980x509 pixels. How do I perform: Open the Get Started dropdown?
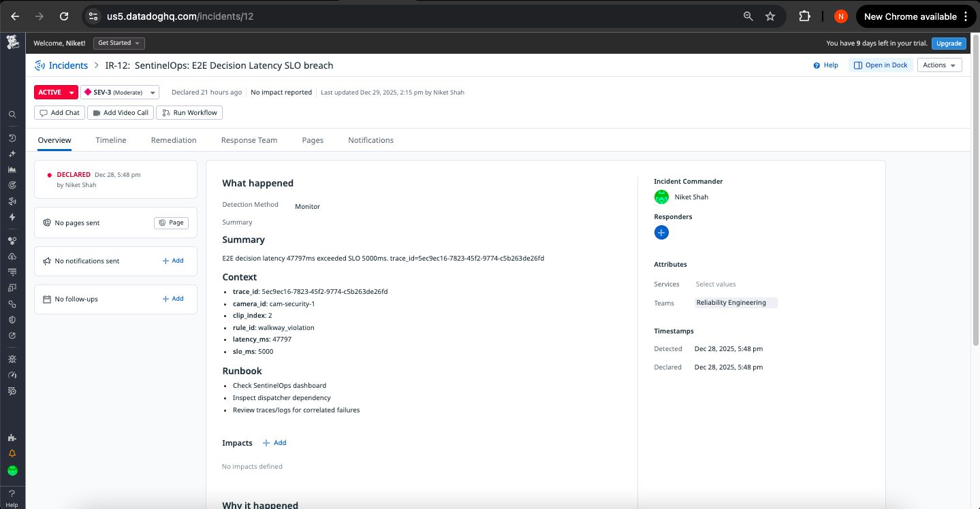119,43
